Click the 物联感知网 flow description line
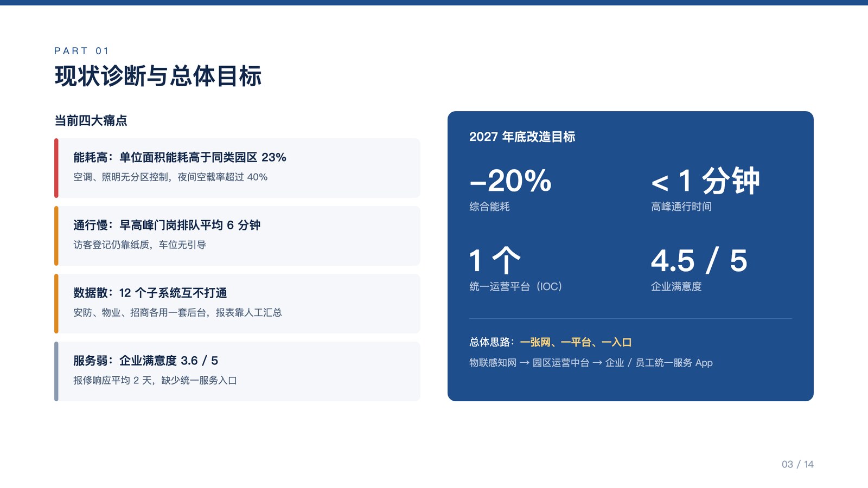Viewport: 868px width, 488px height. [591, 363]
